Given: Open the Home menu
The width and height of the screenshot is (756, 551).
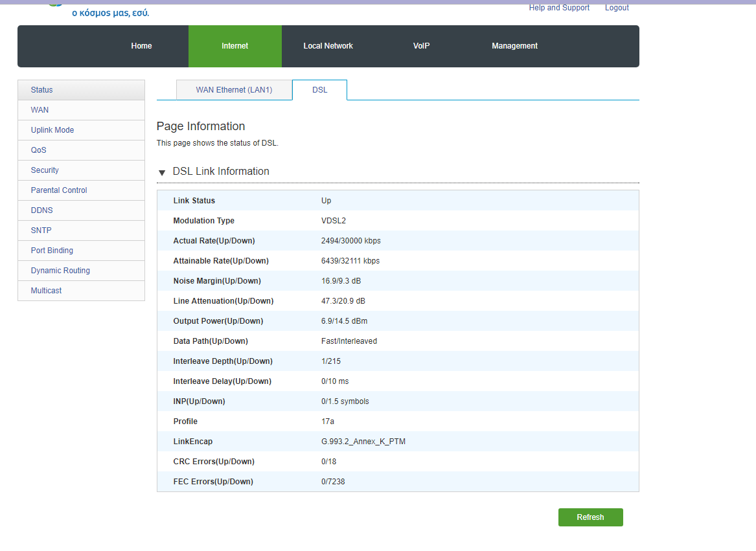Looking at the screenshot, I should pos(141,46).
